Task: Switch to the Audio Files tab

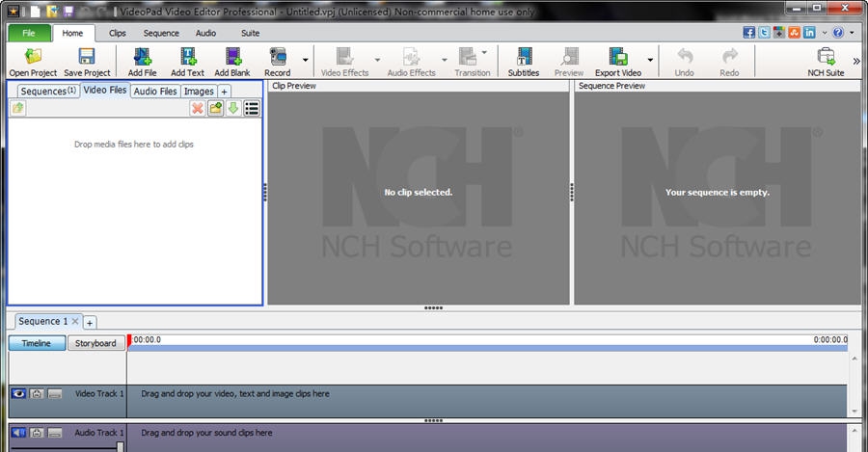Action: click(x=155, y=92)
